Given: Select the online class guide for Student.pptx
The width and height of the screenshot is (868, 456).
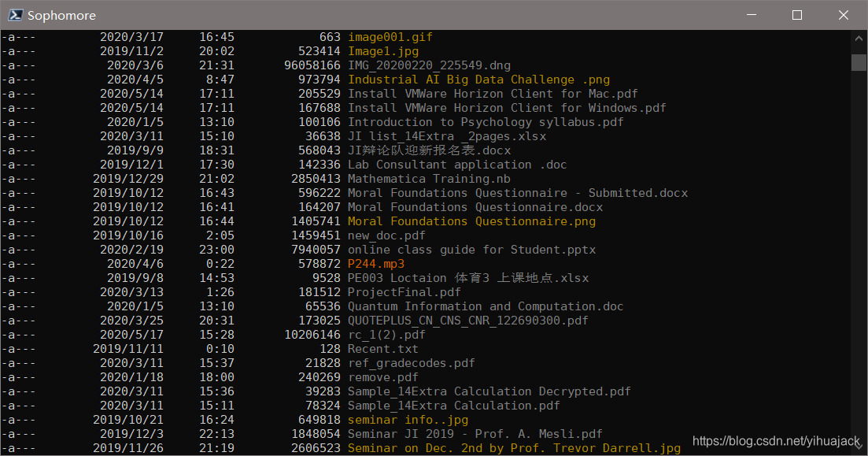Looking at the screenshot, I should 463,249.
